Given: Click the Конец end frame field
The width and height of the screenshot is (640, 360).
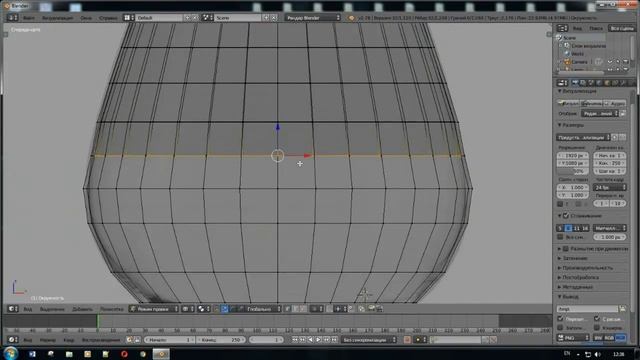Looking at the screenshot, I should pos(220,340).
